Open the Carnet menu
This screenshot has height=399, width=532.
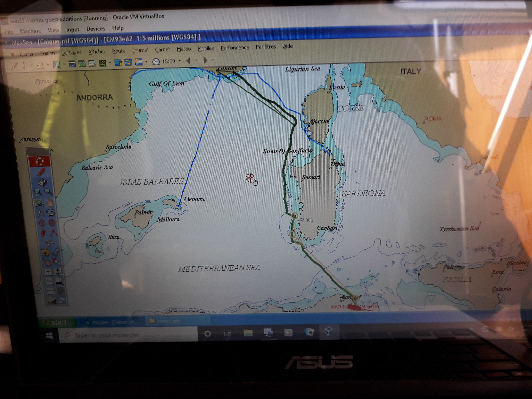(x=162, y=49)
